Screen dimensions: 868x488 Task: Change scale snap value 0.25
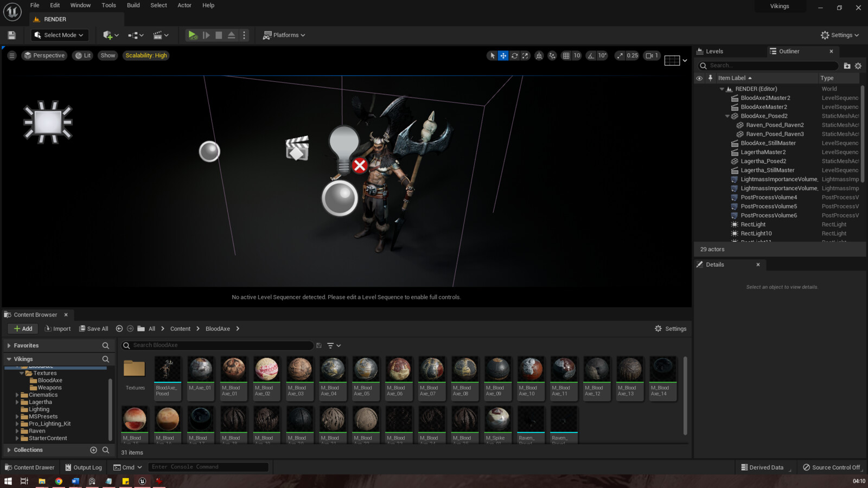click(x=633, y=55)
